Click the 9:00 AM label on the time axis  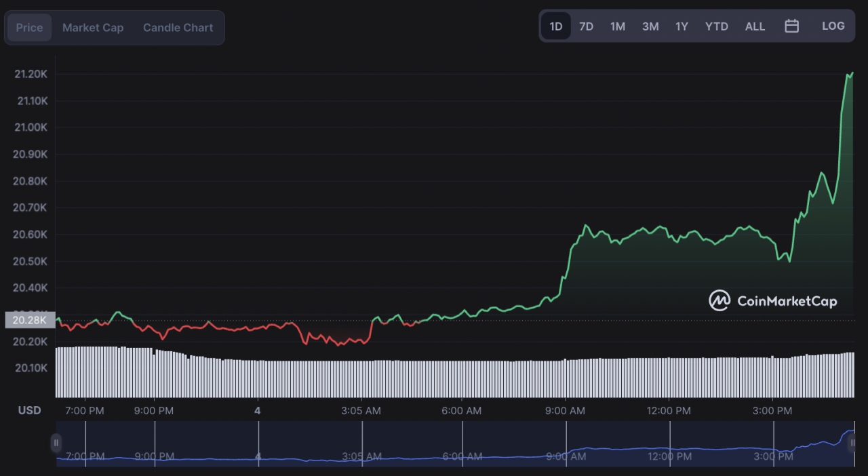click(x=565, y=410)
